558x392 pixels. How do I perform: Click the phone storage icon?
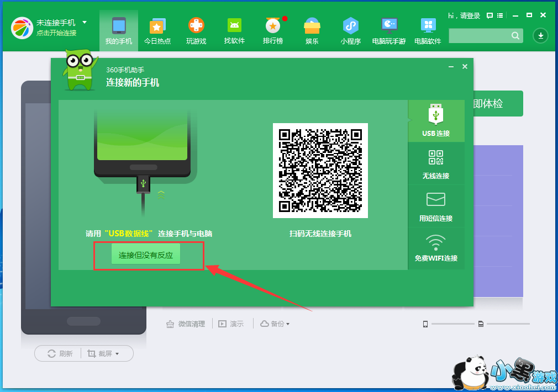click(x=425, y=324)
